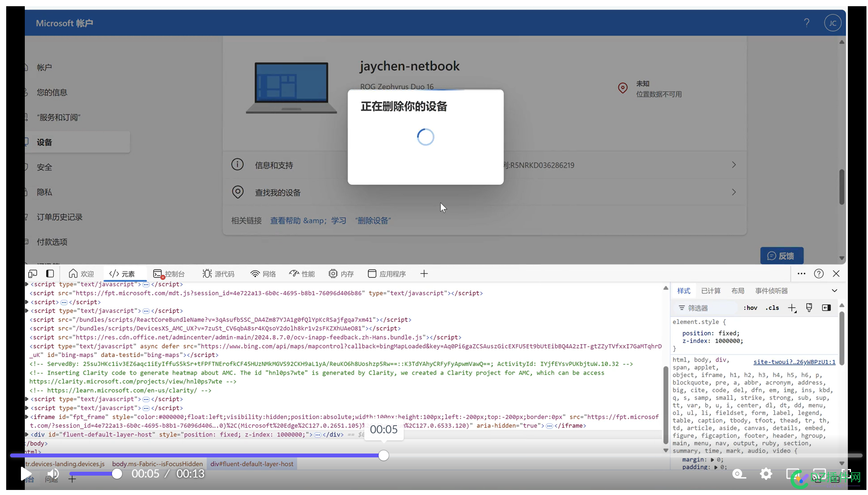This screenshot has width=868, height=495.
Task: Click the volume slider knob
Action: tap(117, 474)
